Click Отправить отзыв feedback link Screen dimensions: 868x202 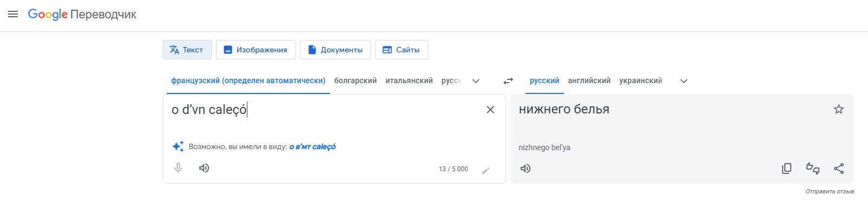830,191
